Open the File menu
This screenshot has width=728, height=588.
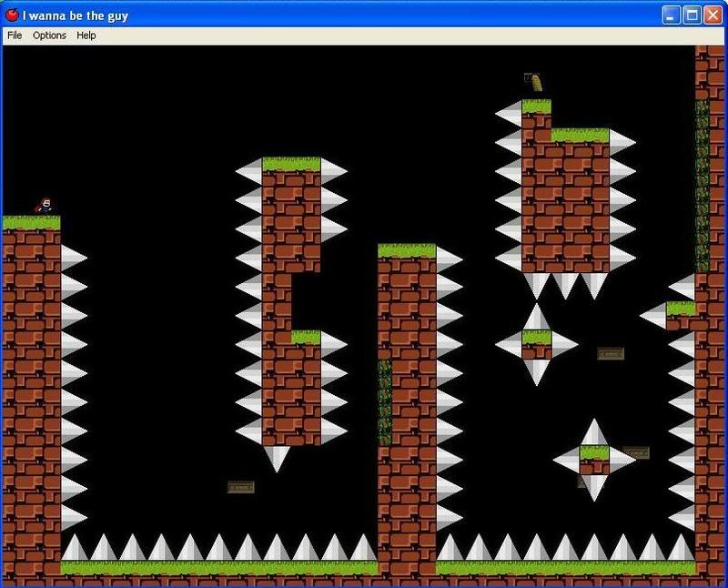(x=15, y=35)
